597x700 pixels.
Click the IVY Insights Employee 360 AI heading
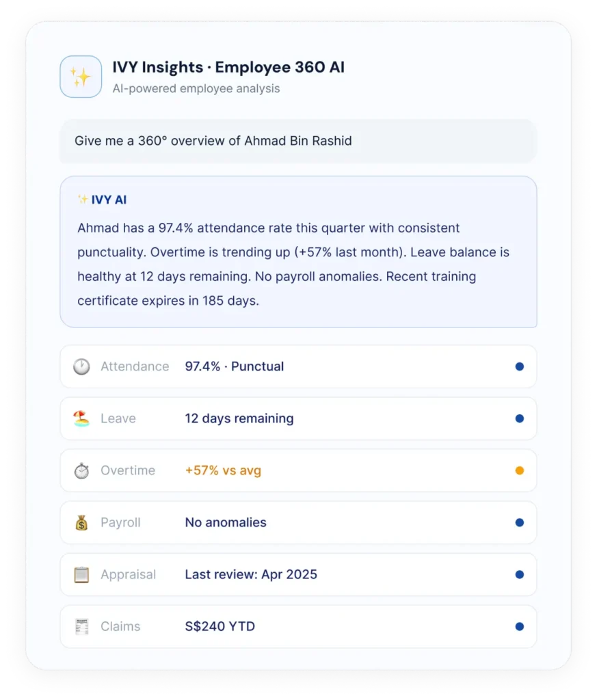pyautogui.click(x=228, y=67)
